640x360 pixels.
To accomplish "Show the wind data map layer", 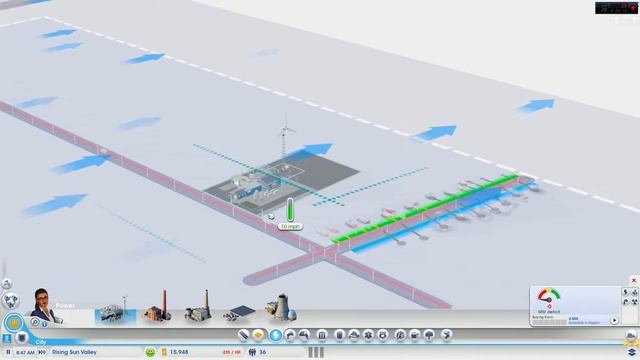I will pyautogui.click(x=634, y=292).
